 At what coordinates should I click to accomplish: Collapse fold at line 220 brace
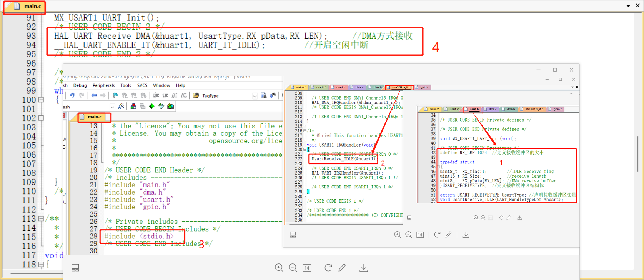point(305,149)
